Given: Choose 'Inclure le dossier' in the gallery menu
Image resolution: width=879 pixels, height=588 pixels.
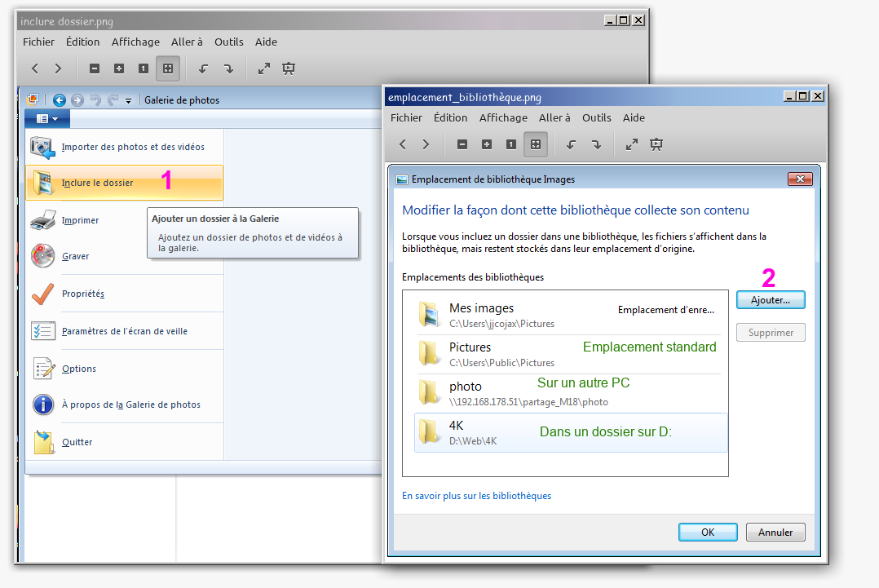Looking at the screenshot, I should click(x=98, y=183).
